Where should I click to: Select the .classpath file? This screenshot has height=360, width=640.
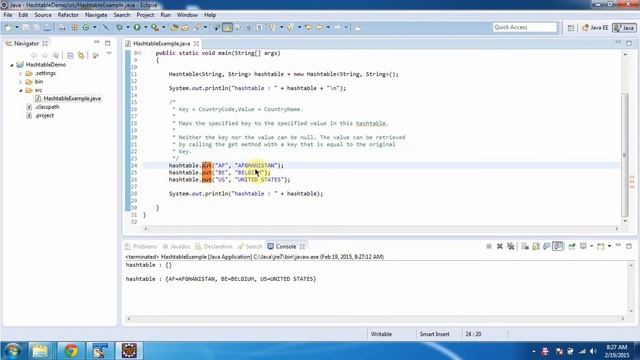[x=43, y=107]
